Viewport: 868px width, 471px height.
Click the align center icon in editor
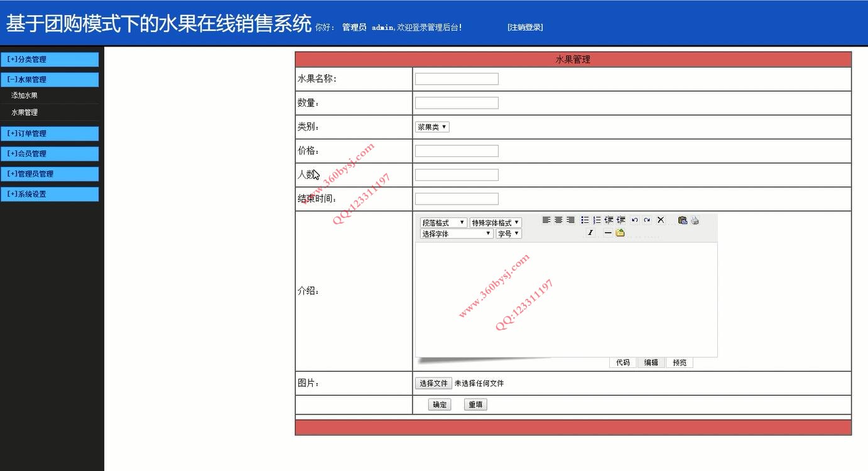pos(558,220)
